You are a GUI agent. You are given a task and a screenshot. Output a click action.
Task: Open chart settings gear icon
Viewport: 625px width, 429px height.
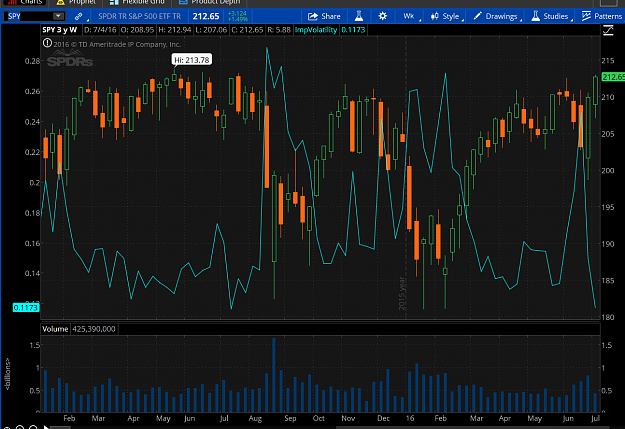[x=383, y=16]
